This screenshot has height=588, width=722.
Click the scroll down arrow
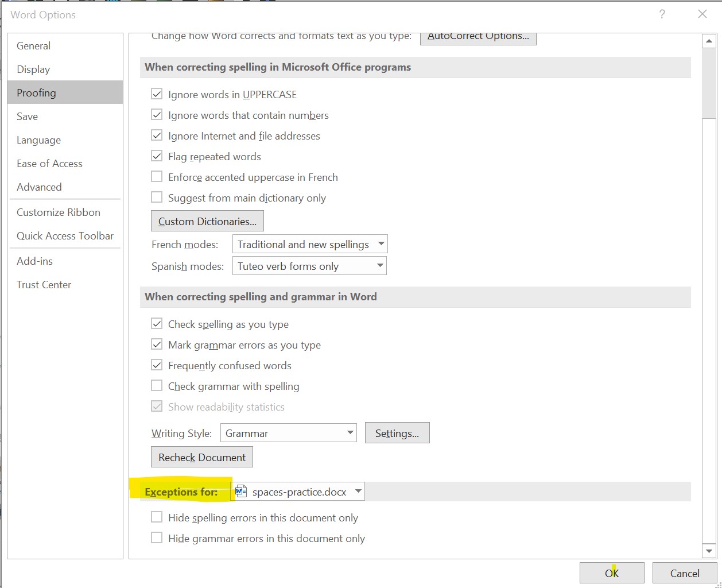click(x=709, y=551)
